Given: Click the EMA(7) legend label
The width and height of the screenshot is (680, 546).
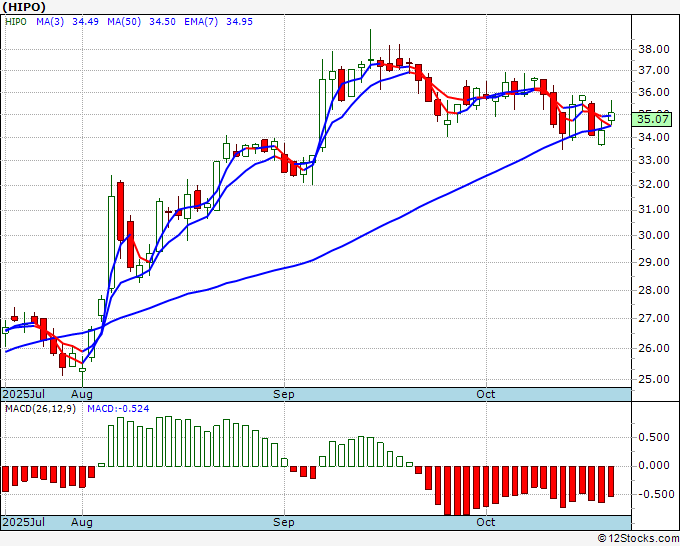Looking at the screenshot, I should 201,22.
